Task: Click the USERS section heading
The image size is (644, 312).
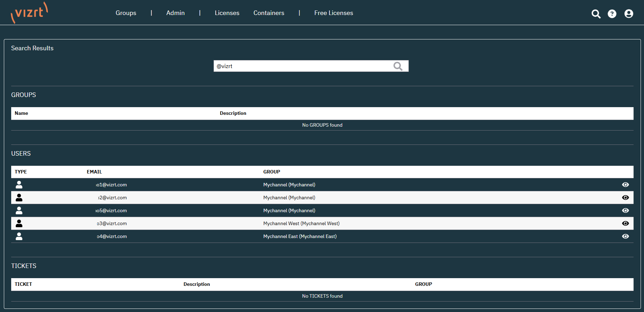Action: 21,154
